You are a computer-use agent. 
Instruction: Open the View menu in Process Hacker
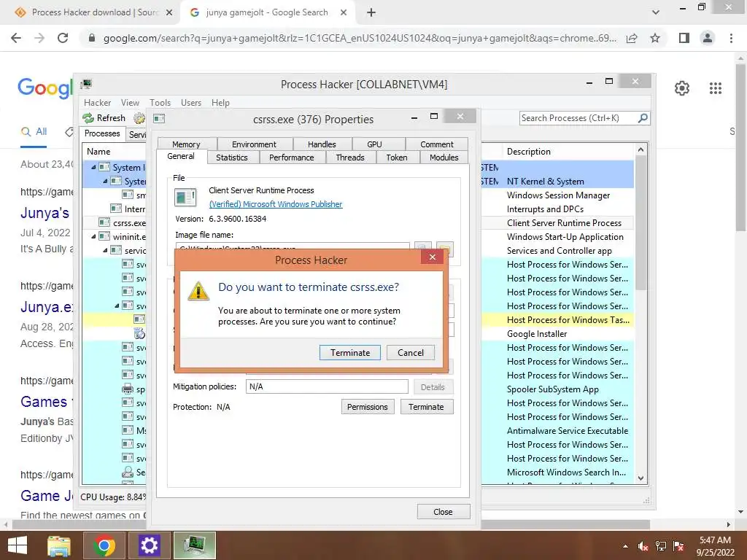130,102
